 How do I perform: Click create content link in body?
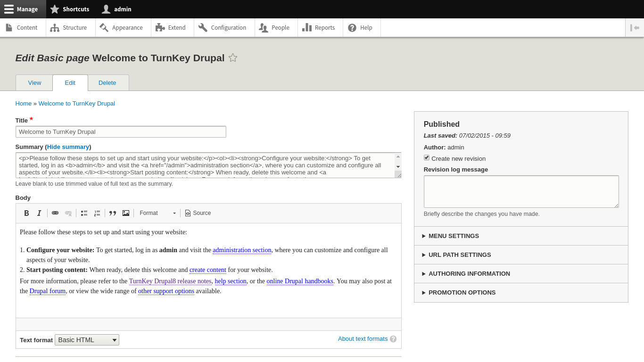(208, 270)
